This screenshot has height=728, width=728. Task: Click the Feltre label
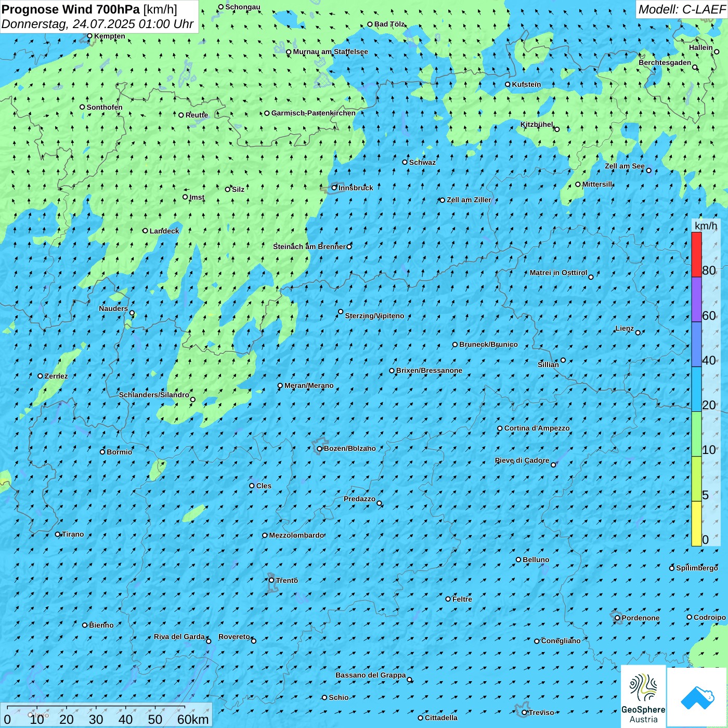pos(462,599)
